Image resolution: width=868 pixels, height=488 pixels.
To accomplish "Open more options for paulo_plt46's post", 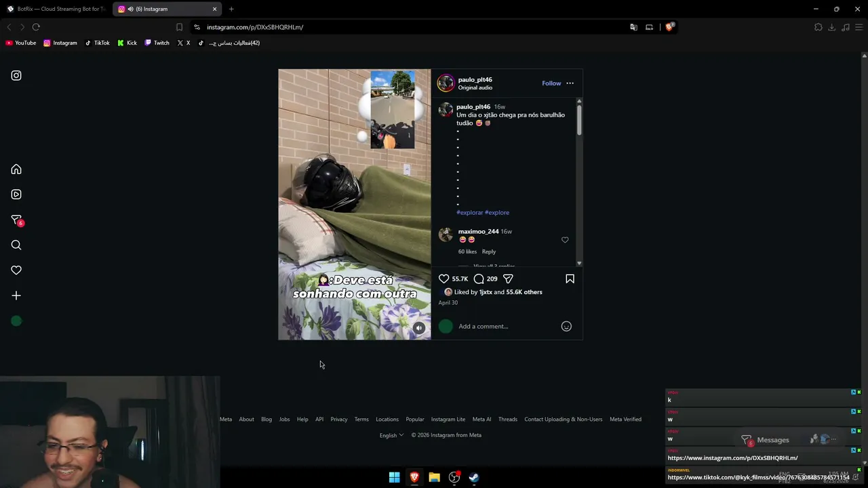I will coord(570,83).
